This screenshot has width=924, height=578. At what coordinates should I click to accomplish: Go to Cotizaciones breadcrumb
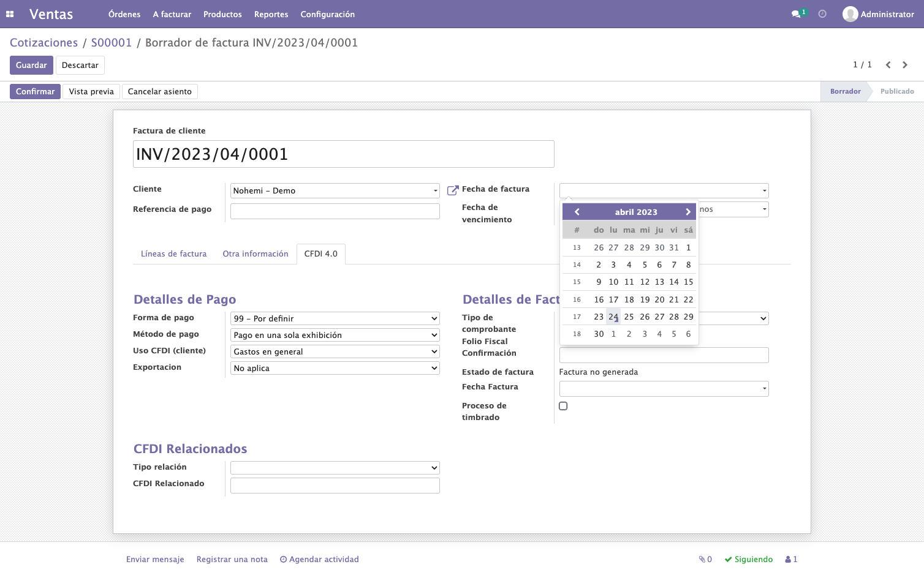click(44, 43)
